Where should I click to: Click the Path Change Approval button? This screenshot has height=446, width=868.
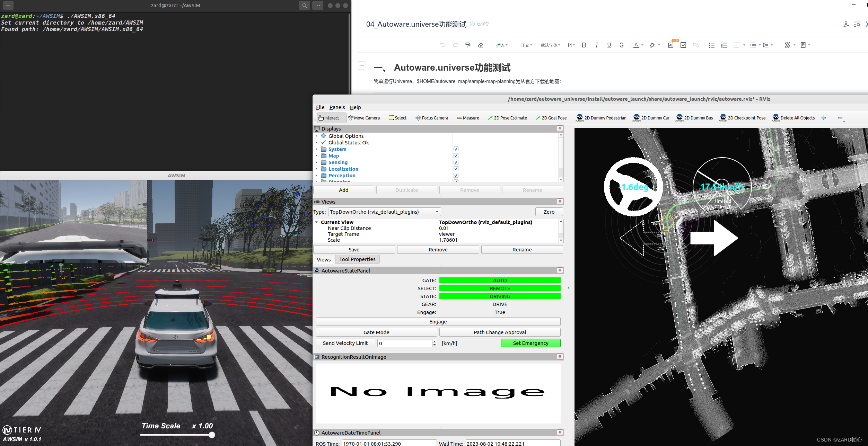(x=500, y=332)
